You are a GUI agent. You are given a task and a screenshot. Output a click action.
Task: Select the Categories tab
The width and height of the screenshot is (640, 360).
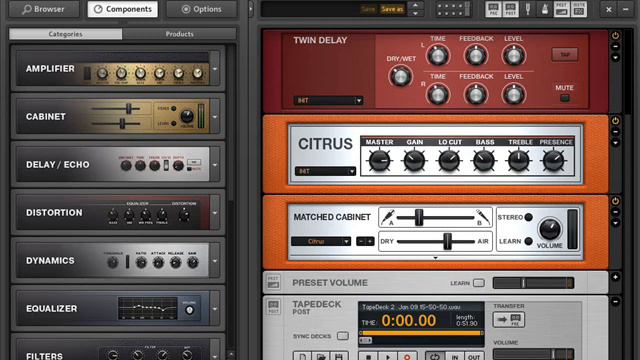[x=65, y=34]
